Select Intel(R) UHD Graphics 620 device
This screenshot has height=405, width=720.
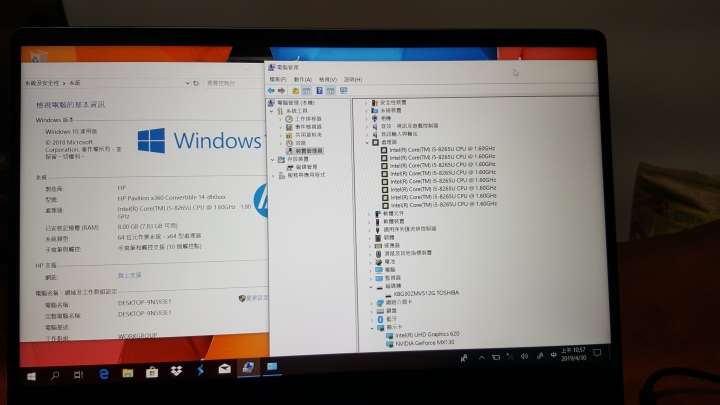[x=427, y=335]
